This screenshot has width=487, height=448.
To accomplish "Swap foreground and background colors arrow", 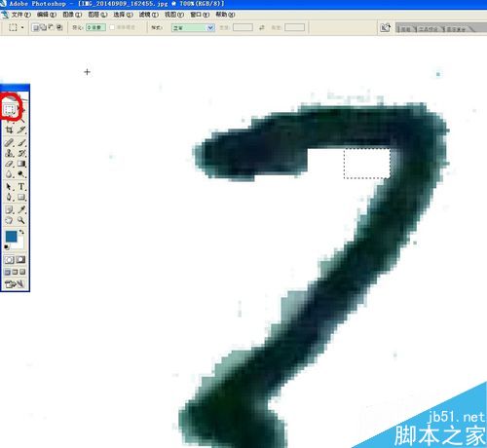I will 21,232.
